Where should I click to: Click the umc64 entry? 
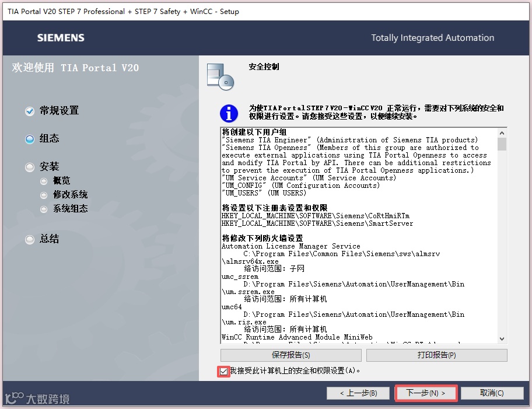232,307
